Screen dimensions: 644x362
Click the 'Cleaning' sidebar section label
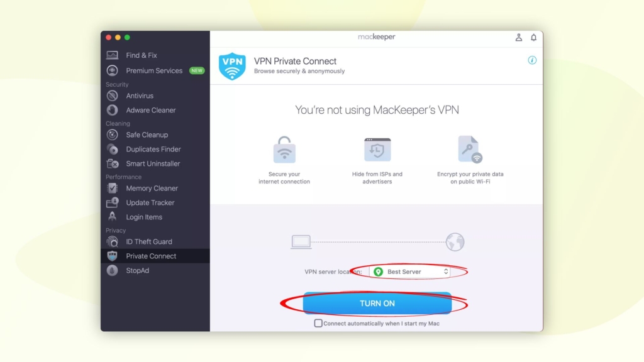(x=118, y=124)
